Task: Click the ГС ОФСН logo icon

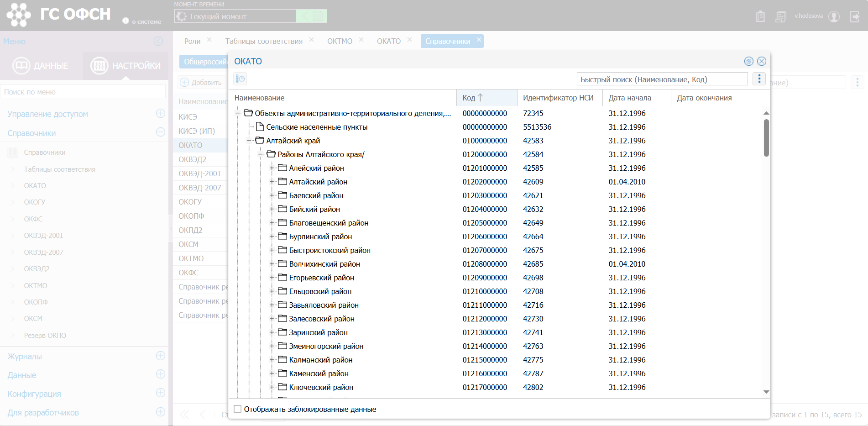Action: pyautogui.click(x=19, y=15)
